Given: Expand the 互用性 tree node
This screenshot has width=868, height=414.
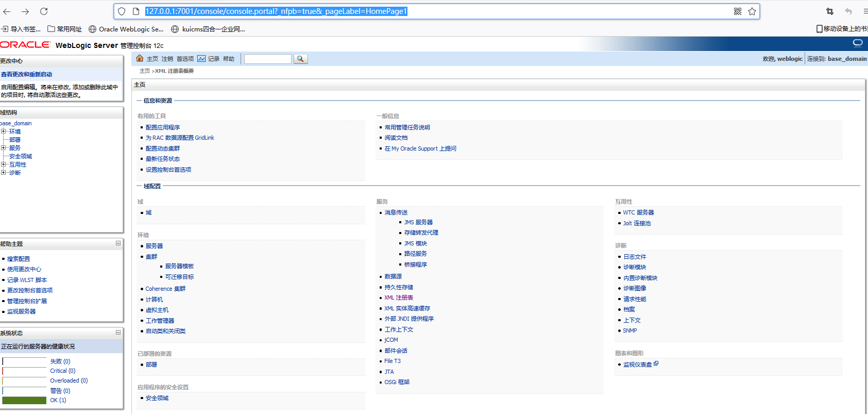Looking at the screenshot, I should (4, 164).
